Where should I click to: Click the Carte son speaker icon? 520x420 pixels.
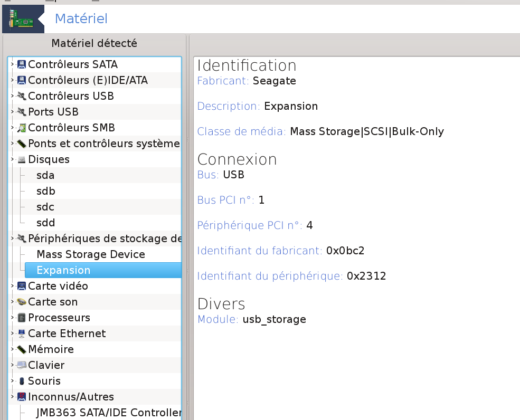point(22,302)
